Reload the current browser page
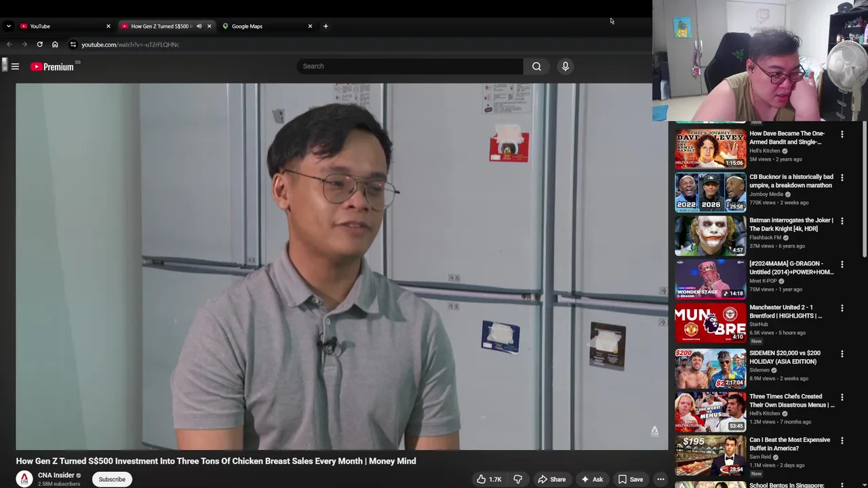Screen dimensions: 868x488 [x=39, y=45]
